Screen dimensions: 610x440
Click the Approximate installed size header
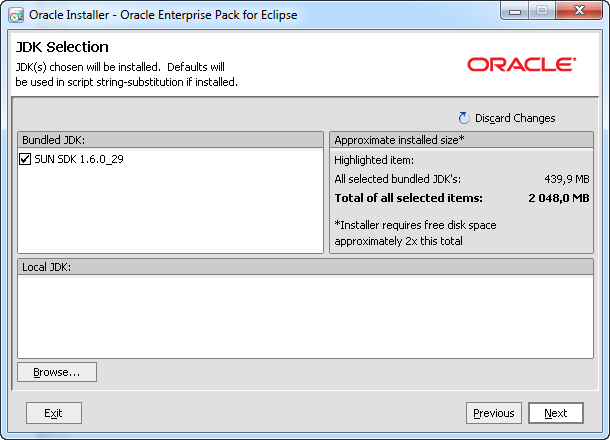tap(461, 140)
